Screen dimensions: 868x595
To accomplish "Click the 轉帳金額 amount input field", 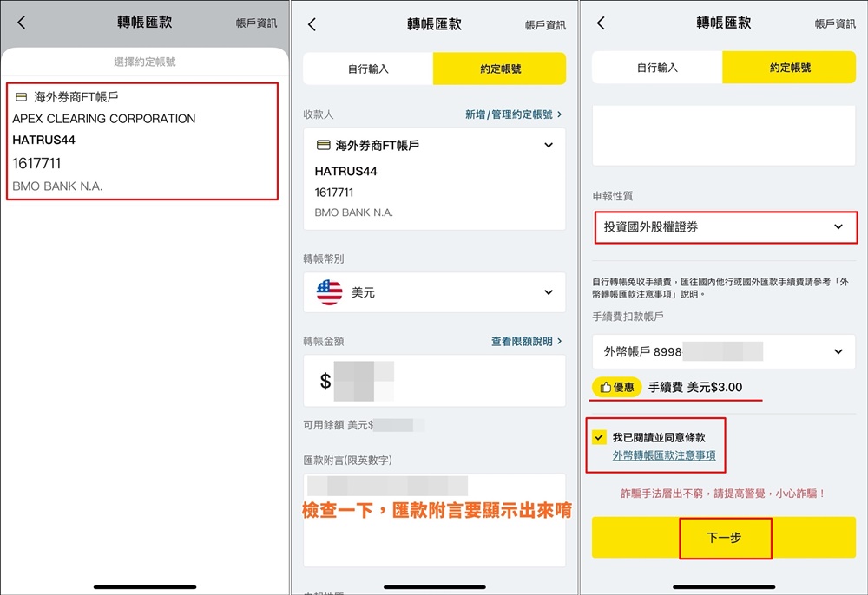I will coord(434,381).
